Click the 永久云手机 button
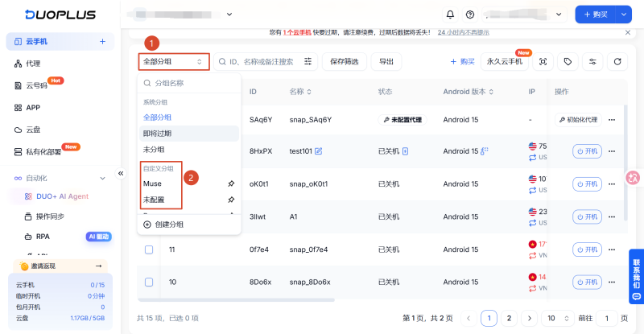Viewport: 644px width, 334px height. pyautogui.click(x=505, y=62)
